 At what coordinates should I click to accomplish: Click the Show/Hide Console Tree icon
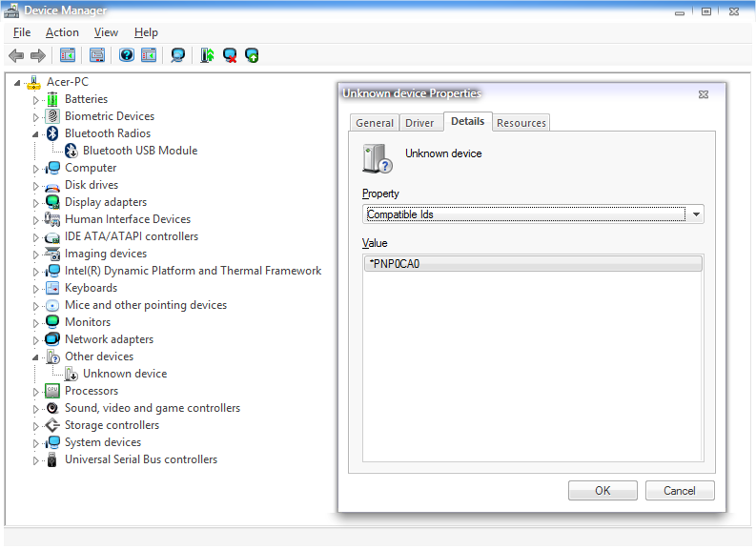pos(68,55)
